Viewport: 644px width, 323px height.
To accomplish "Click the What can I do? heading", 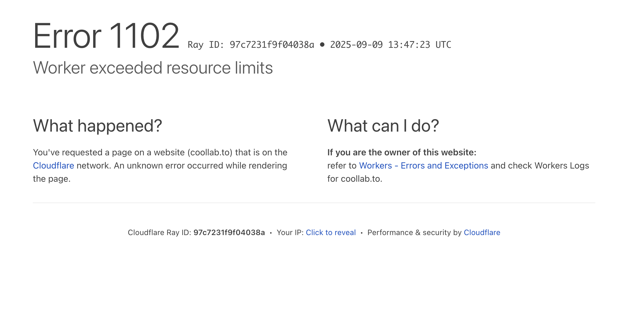I will 383,126.
